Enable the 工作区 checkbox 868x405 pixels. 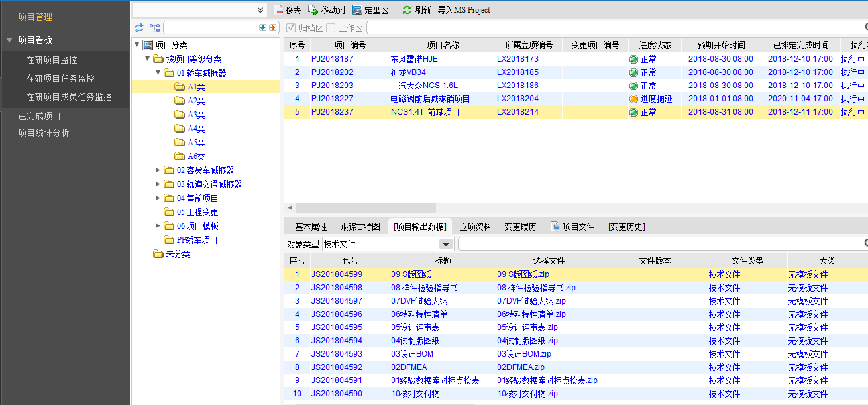pyautogui.click(x=331, y=28)
